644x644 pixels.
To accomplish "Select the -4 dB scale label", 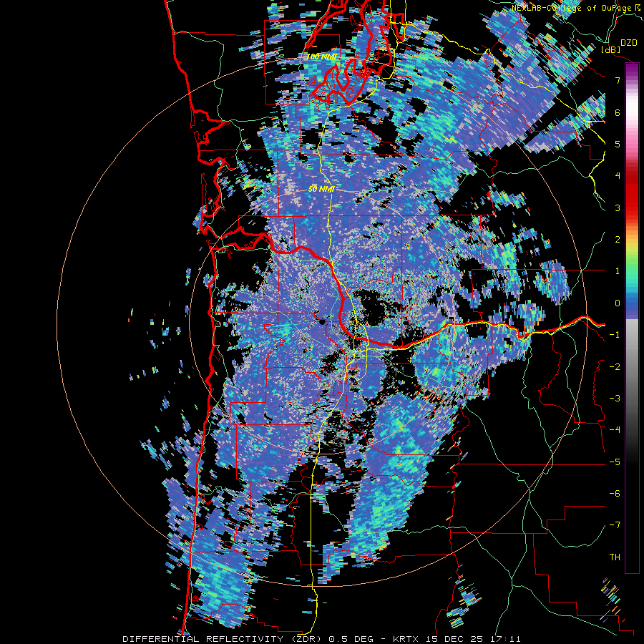I will click(615, 430).
